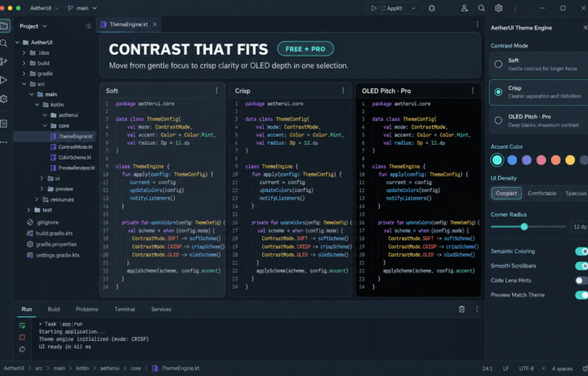Expand the test folder
The width and height of the screenshot is (588, 376).
(x=29, y=210)
